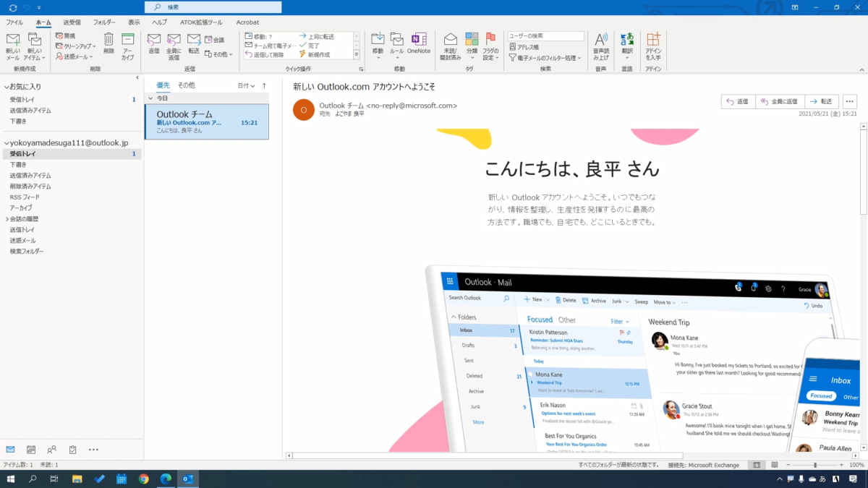Viewport: 868px width, 488px height.
Task: Open the 分類 categorize dropdown
Action: (x=472, y=46)
